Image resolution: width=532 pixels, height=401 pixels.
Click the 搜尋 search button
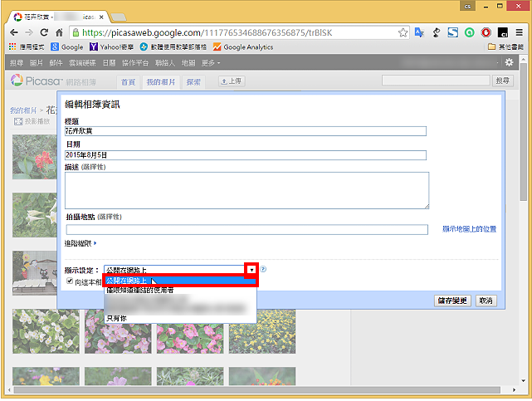pos(502,81)
